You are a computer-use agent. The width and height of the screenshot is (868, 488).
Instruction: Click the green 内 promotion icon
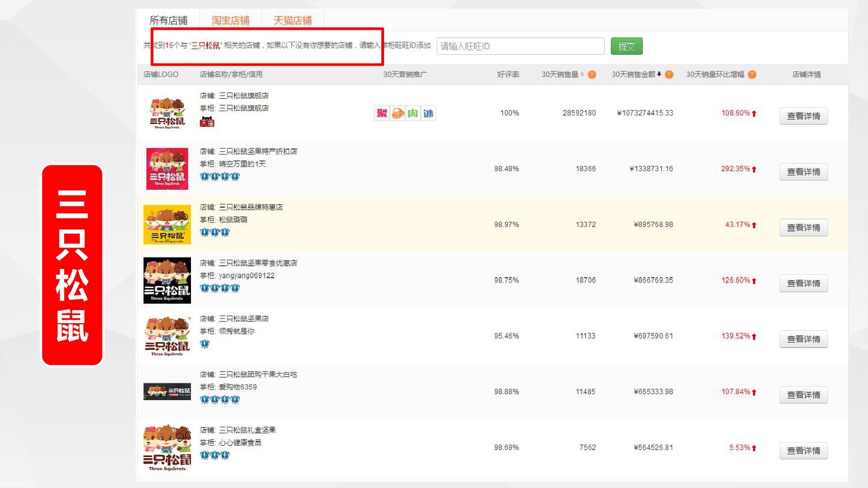coord(413,113)
